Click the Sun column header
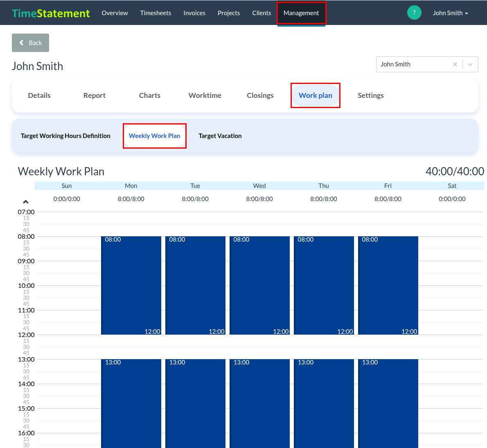This screenshot has height=448, width=487. coord(67,186)
